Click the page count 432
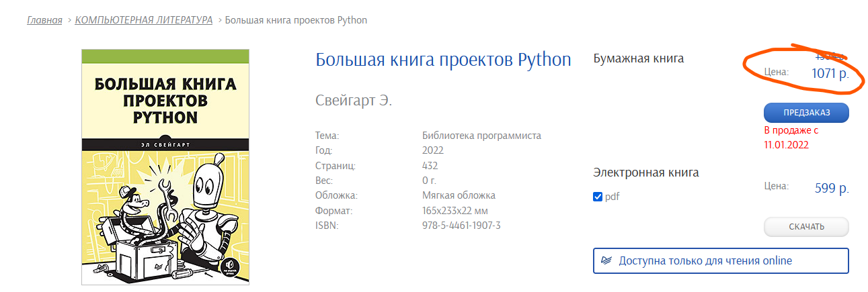Image resolution: width=868 pixels, height=292 pixels. coord(430,165)
